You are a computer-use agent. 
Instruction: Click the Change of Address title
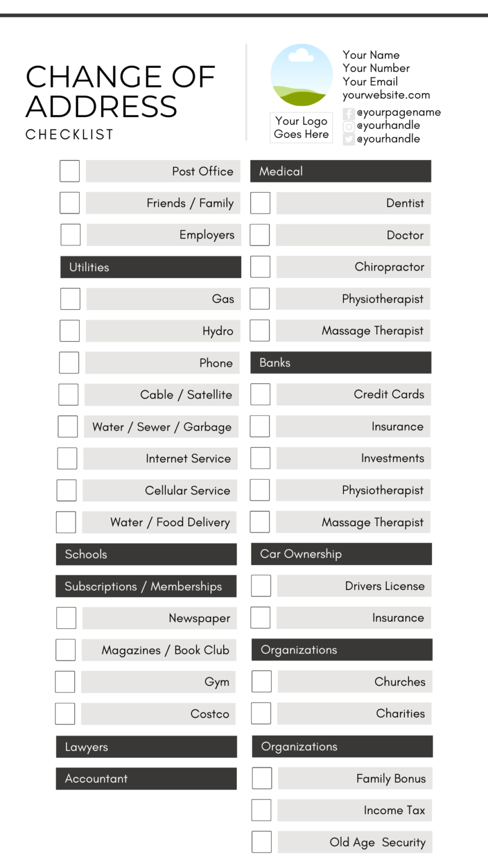click(120, 92)
